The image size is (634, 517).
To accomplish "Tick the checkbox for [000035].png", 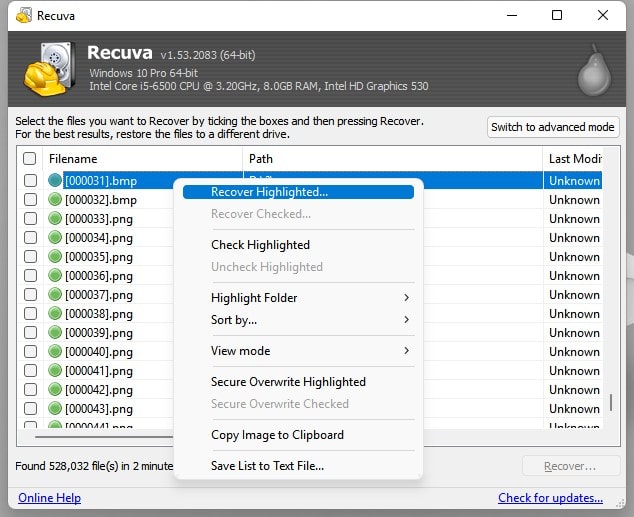I will tap(30, 256).
